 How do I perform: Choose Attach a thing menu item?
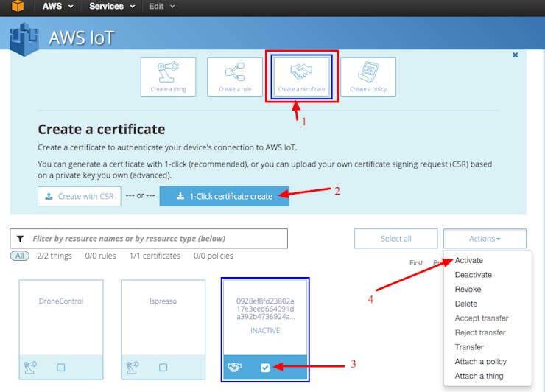(479, 376)
